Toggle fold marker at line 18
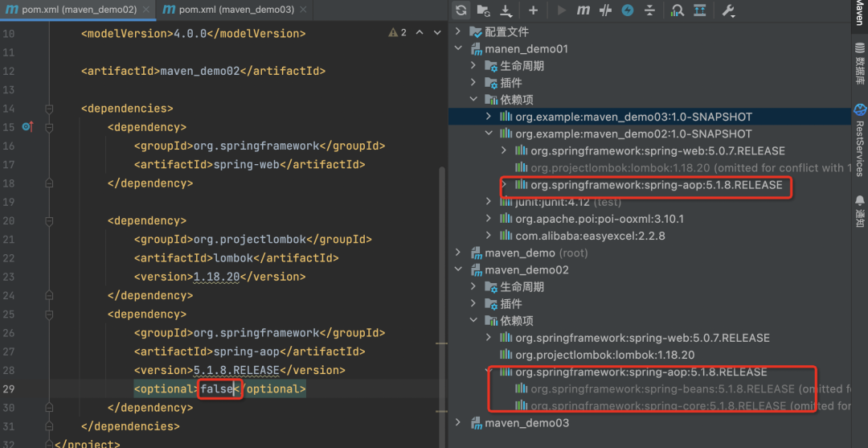This screenshot has width=868, height=448. [49, 183]
